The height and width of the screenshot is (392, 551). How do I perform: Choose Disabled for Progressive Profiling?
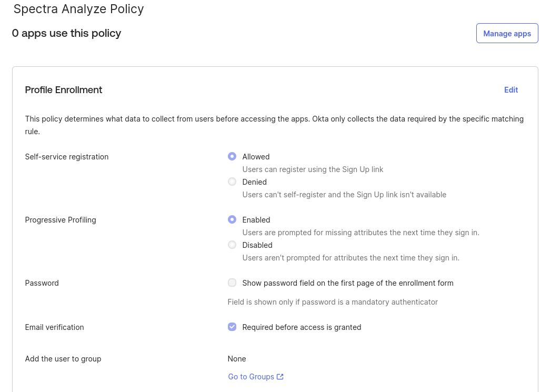point(232,245)
